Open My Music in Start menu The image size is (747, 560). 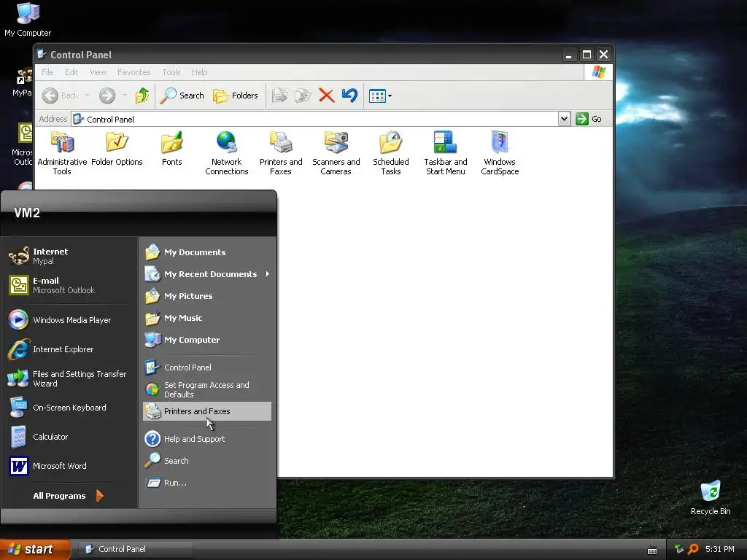(x=207, y=318)
